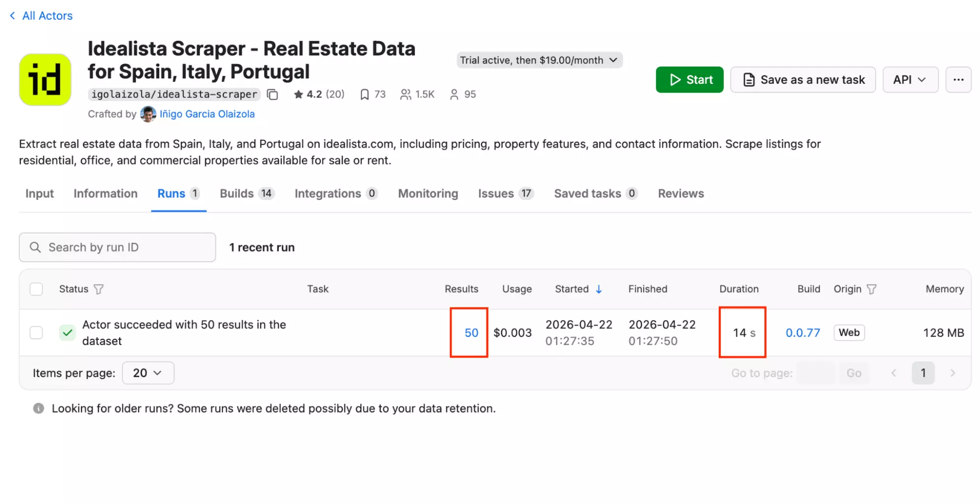
Task: Click the Idealista actor logo
Action: click(x=45, y=80)
